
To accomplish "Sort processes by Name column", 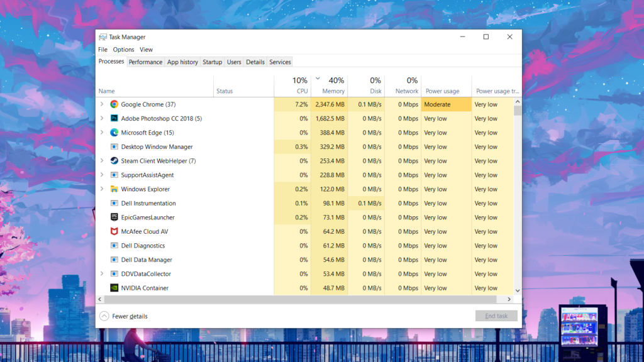I will pyautogui.click(x=155, y=85).
